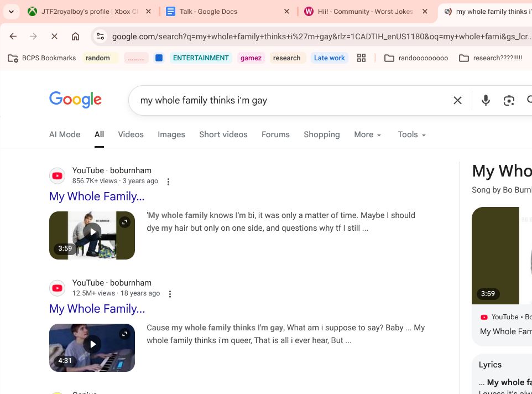Go to the browser home page
The height and width of the screenshot is (394, 532).
click(x=76, y=37)
